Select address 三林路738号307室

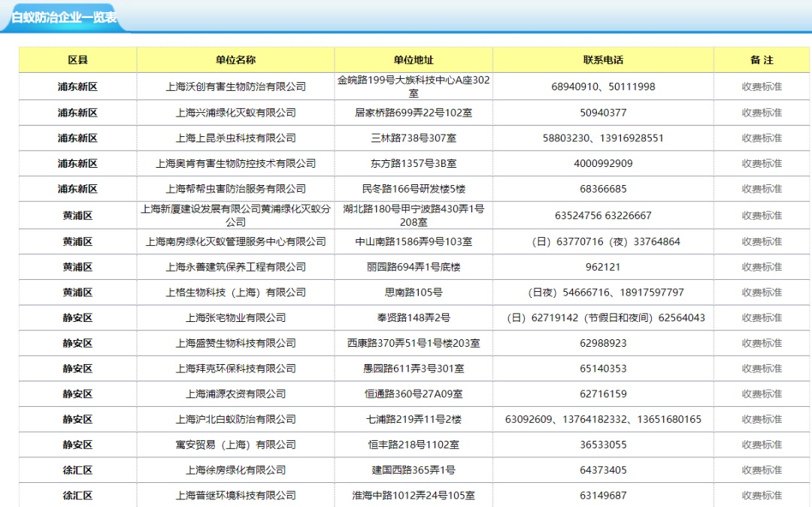click(414, 138)
